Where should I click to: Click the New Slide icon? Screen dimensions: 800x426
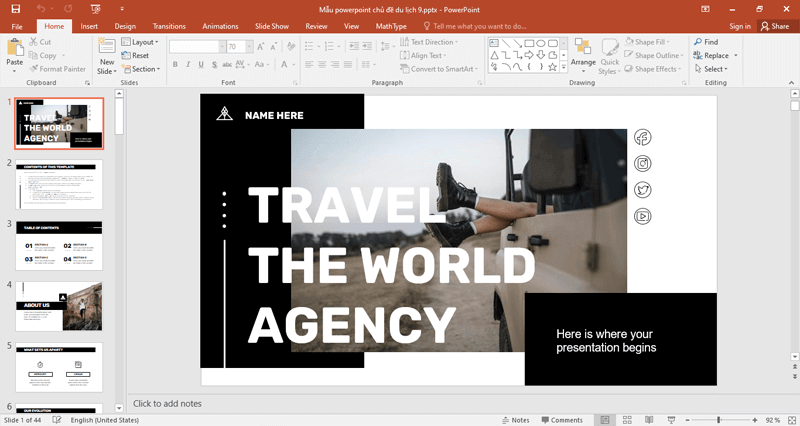107,46
